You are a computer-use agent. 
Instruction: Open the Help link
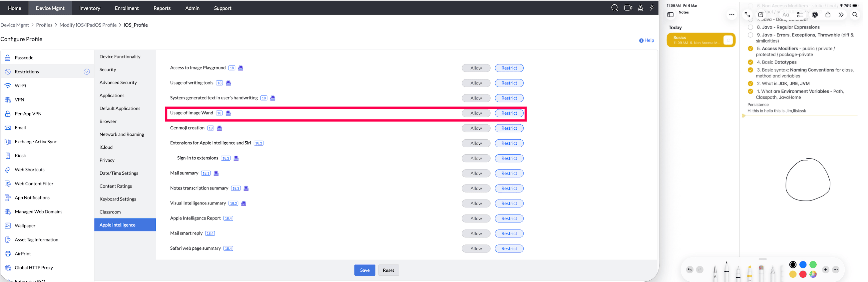coord(646,40)
